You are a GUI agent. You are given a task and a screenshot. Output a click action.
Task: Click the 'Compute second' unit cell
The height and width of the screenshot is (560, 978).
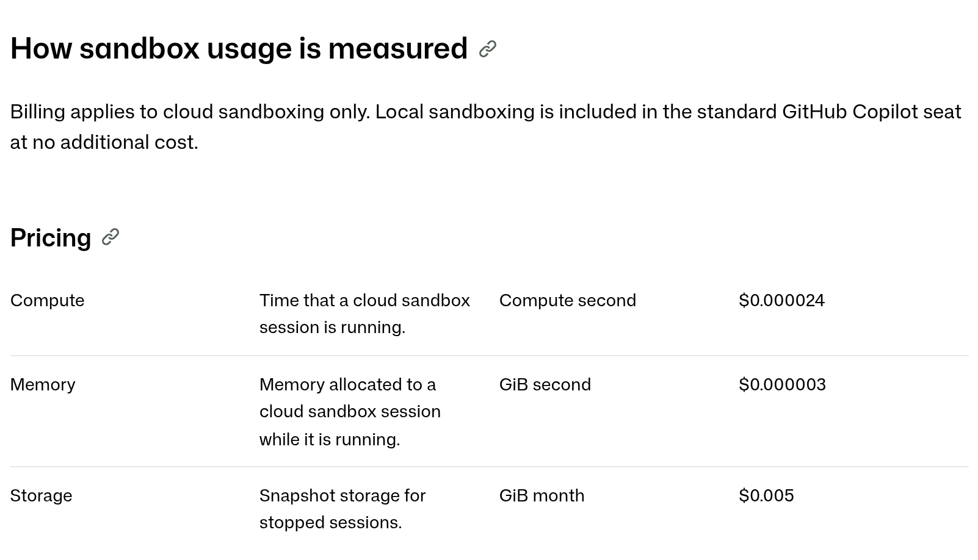568,300
